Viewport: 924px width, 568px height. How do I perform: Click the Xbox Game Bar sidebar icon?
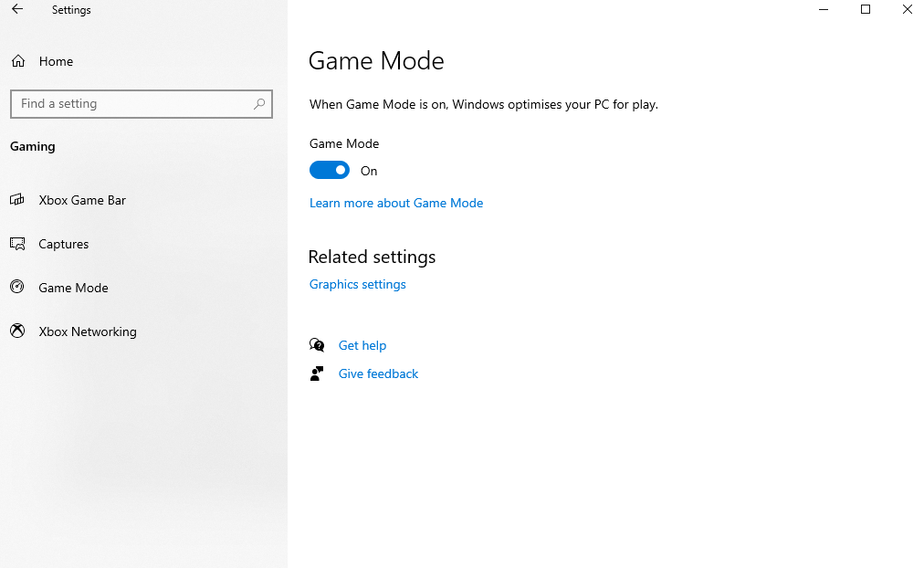[17, 200]
